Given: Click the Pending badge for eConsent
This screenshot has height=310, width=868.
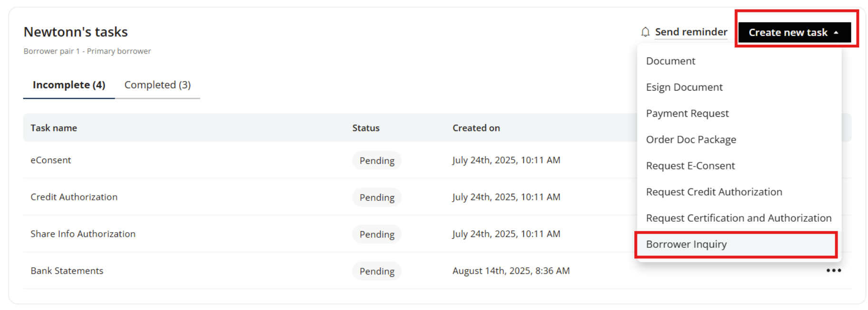Looking at the screenshot, I should (x=376, y=160).
